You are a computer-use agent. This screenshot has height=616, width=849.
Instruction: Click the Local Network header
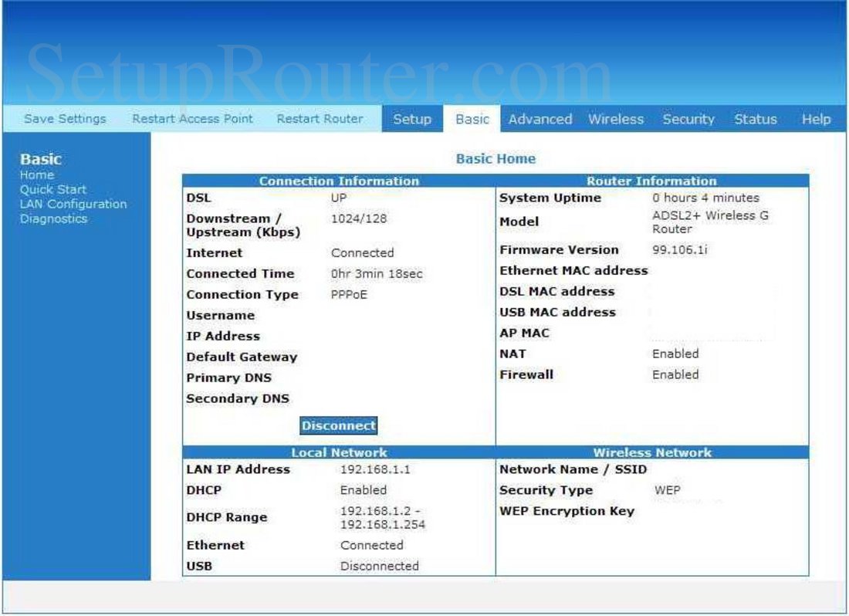pos(339,452)
